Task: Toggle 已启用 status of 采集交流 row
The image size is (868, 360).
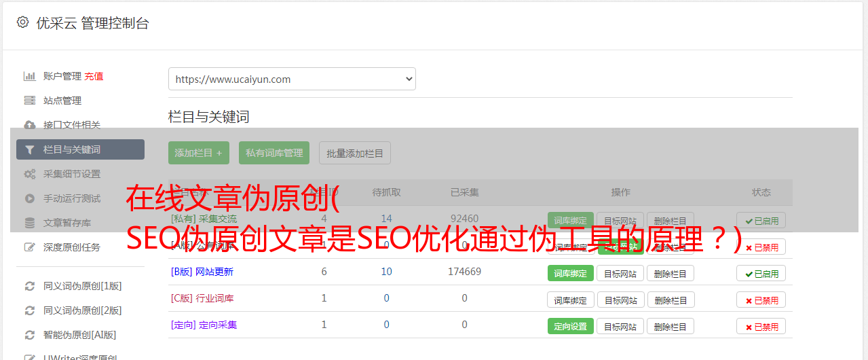Action: coord(761,220)
